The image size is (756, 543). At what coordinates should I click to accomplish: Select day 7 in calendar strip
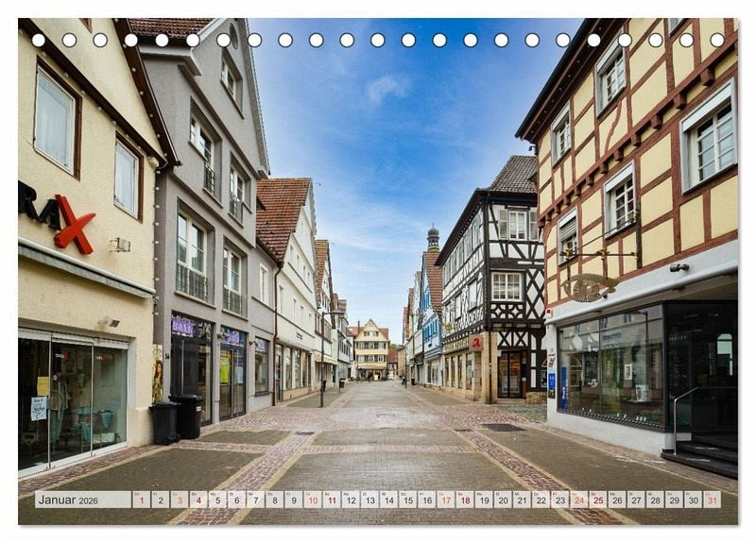255,500
